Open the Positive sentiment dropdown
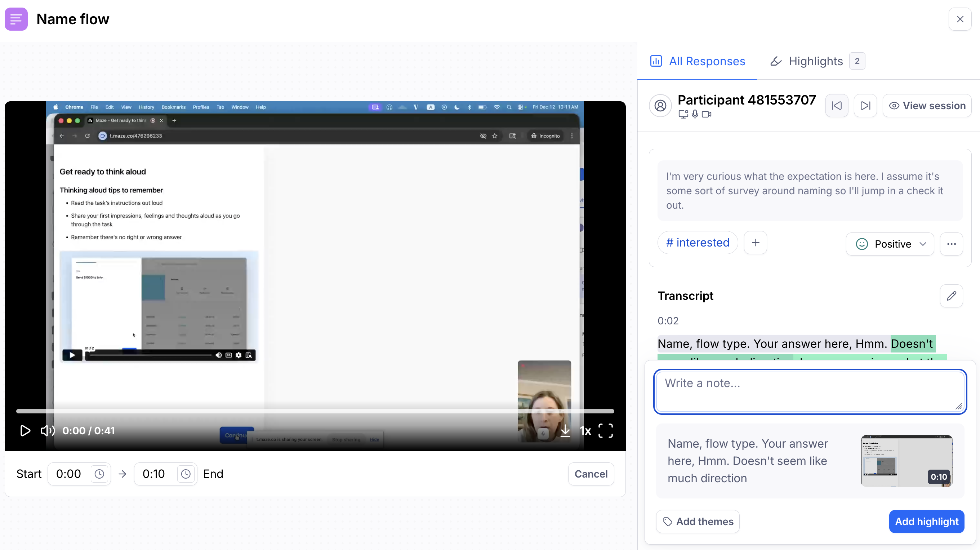This screenshot has width=980, height=550. point(890,244)
